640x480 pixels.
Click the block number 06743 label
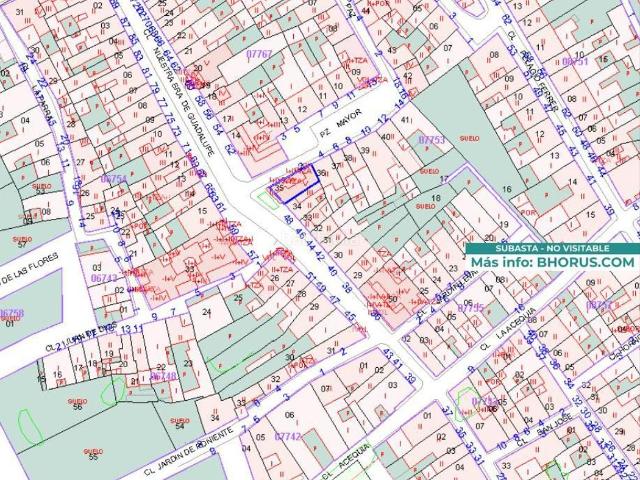pyautogui.click(x=103, y=279)
